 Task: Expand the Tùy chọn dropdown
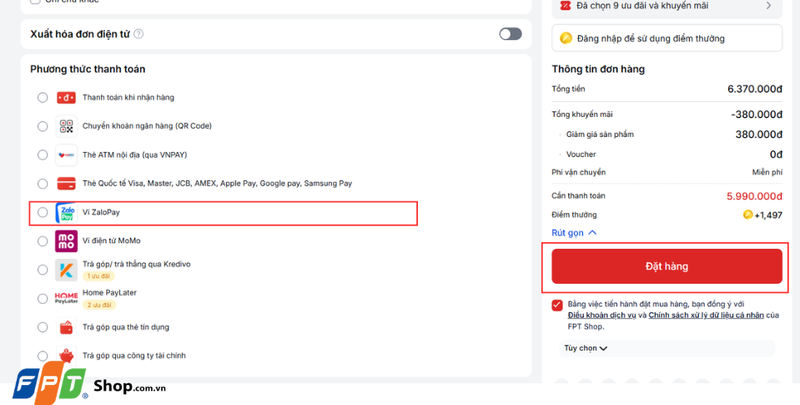586,348
